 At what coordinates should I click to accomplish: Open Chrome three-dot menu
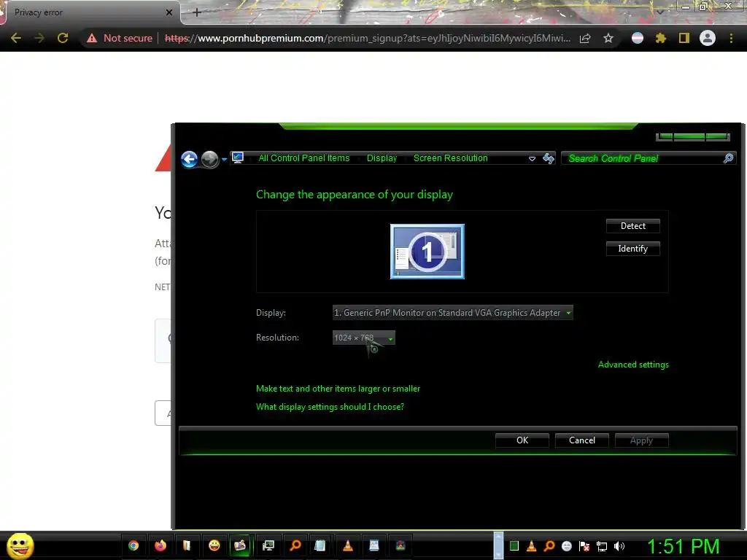[731, 38]
